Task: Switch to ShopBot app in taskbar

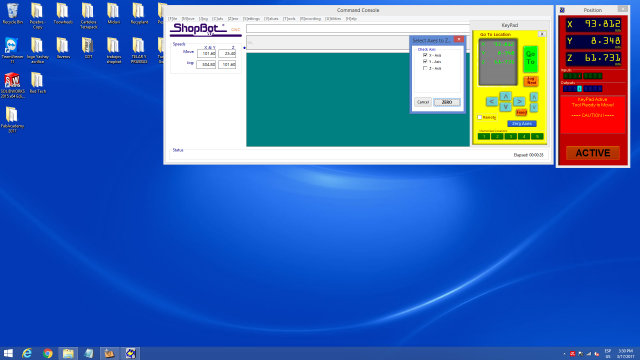Action: 130,353
